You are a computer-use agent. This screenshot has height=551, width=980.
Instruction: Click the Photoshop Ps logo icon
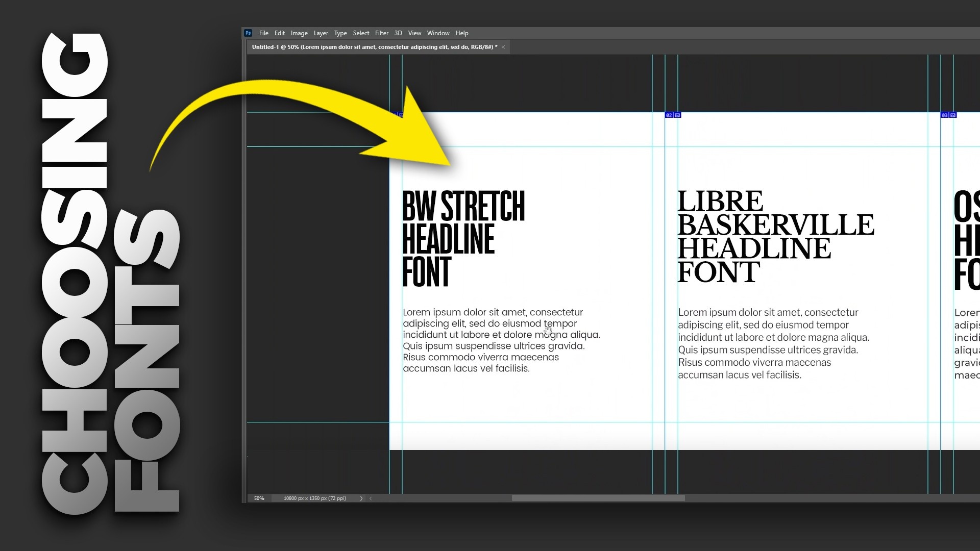(248, 33)
